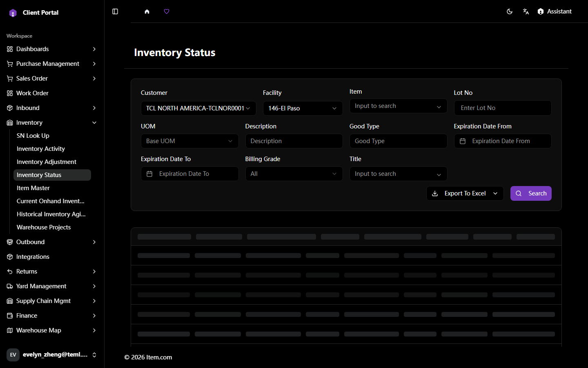
Task: Expand the Dashboards menu
Action: click(x=94, y=49)
